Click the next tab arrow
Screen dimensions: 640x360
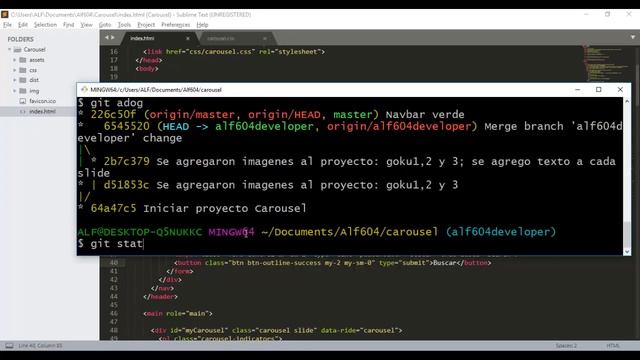pos(113,38)
